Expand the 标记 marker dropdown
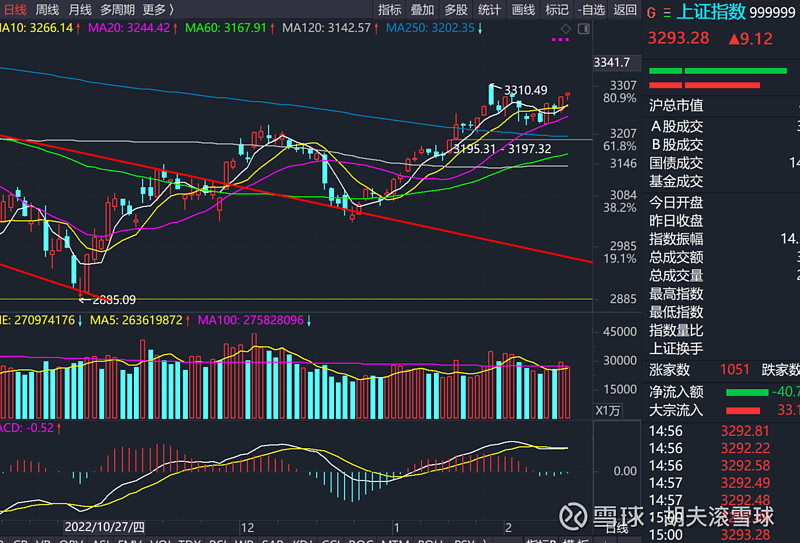This screenshot has width=800, height=543. [557, 10]
